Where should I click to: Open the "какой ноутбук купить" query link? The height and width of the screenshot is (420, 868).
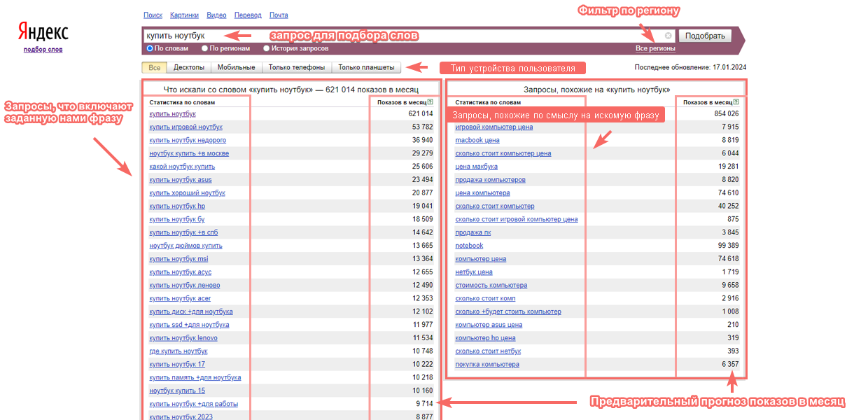point(182,167)
